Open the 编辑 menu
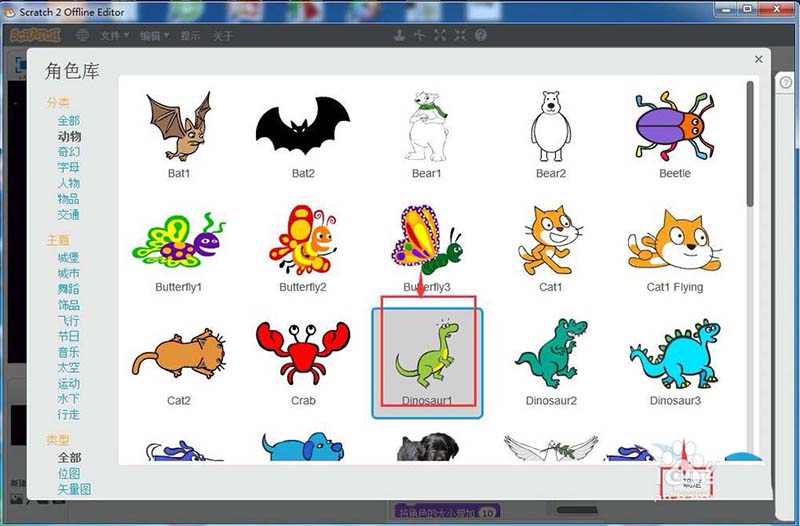 (154, 35)
